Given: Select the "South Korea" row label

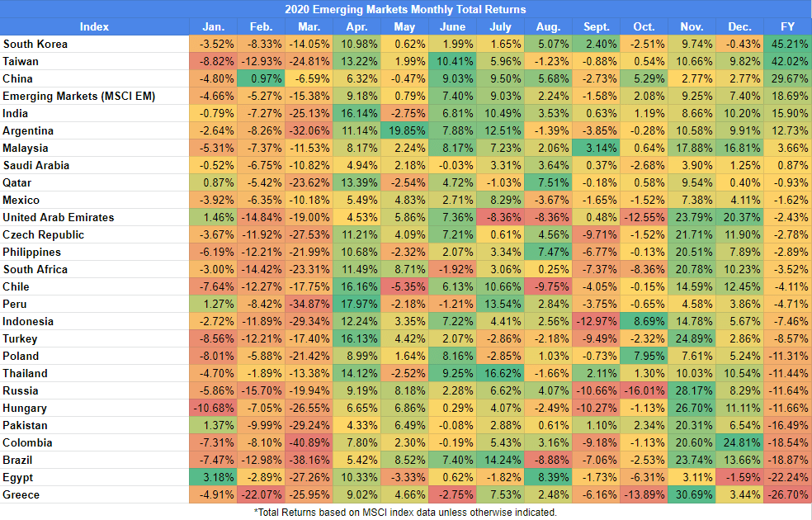Looking at the screenshot, I should pos(35,44).
